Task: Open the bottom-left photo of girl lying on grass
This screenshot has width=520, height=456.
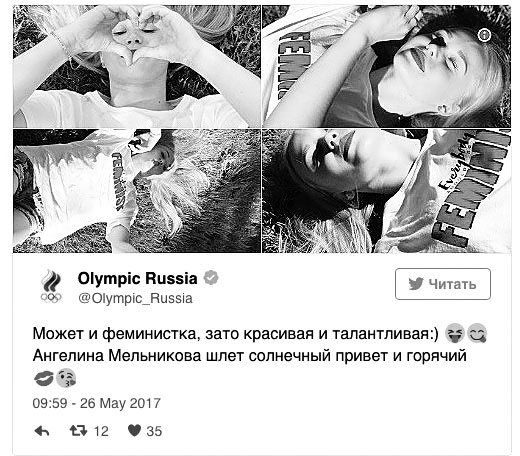Action: (137, 191)
